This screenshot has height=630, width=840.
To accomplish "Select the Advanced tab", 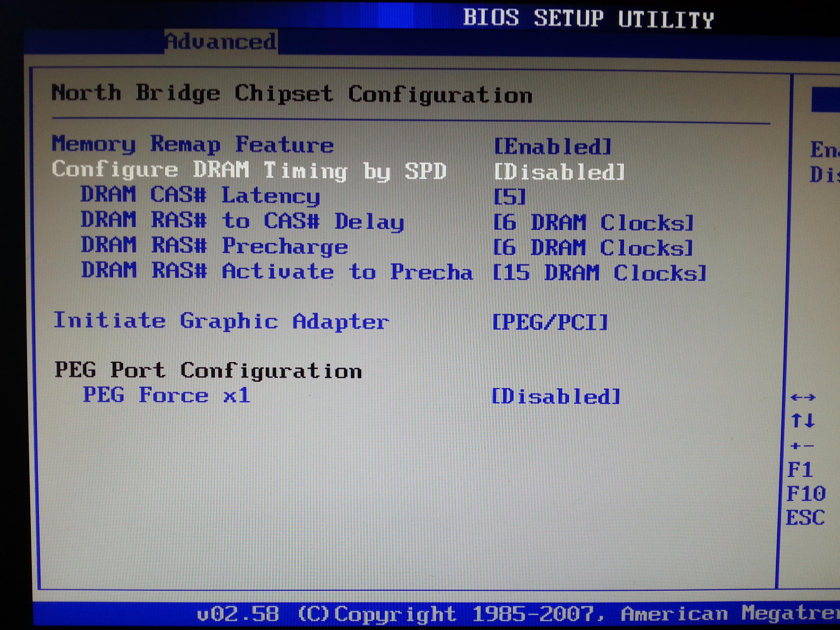I will [221, 41].
